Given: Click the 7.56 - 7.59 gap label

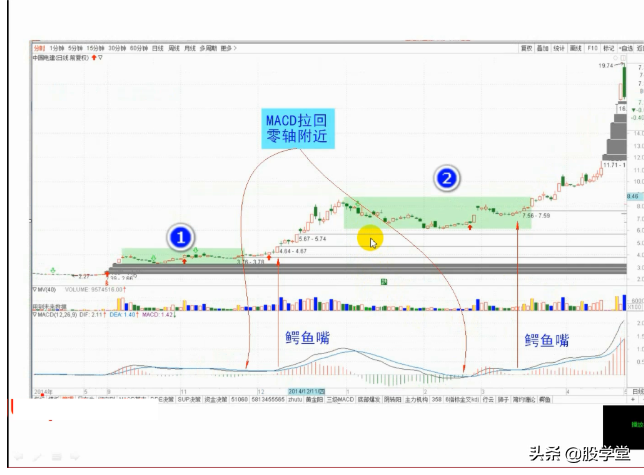Looking at the screenshot, I should click(536, 216).
